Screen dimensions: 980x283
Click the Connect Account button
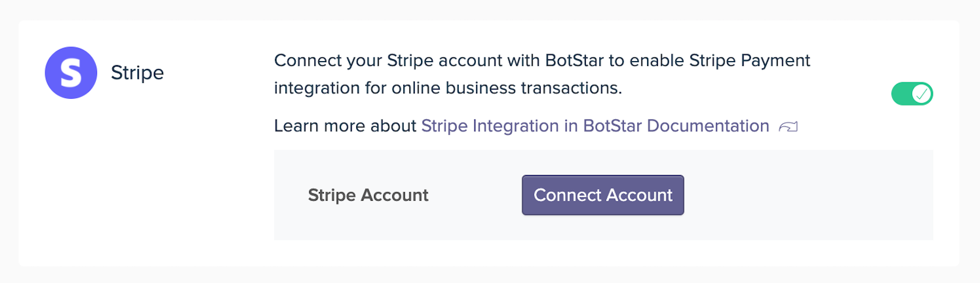coord(603,195)
